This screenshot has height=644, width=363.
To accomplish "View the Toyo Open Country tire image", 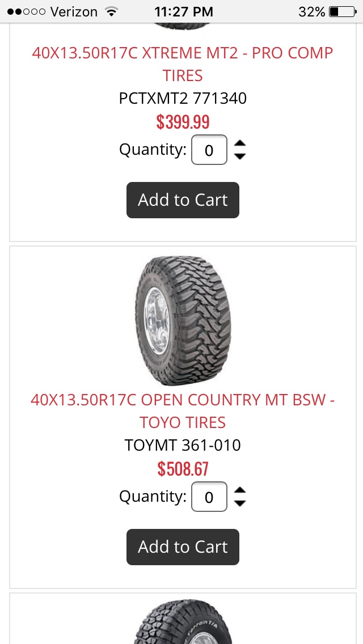I will pyautogui.click(x=183, y=320).
